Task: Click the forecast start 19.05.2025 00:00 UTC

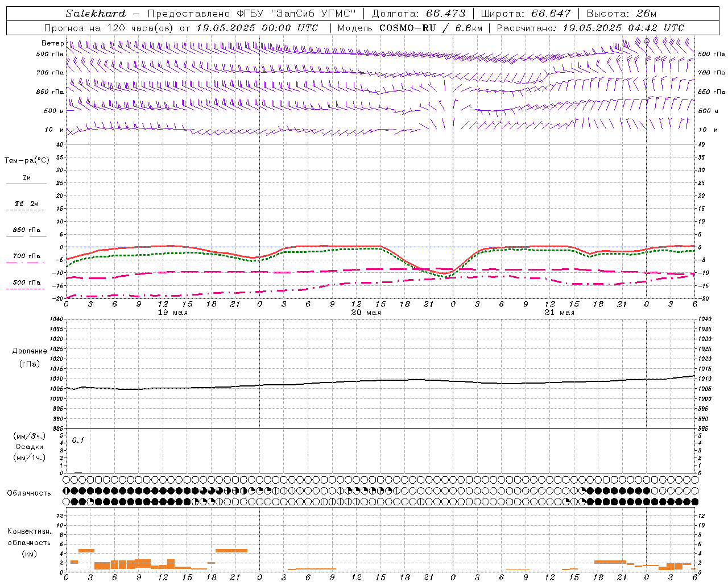Action: [x=257, y=28]
